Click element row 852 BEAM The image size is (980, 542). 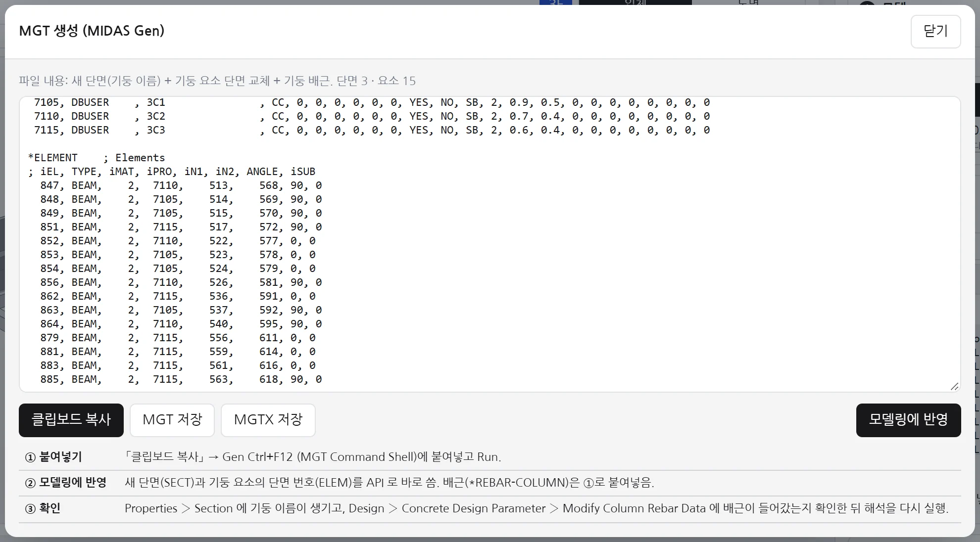[178, 241]
